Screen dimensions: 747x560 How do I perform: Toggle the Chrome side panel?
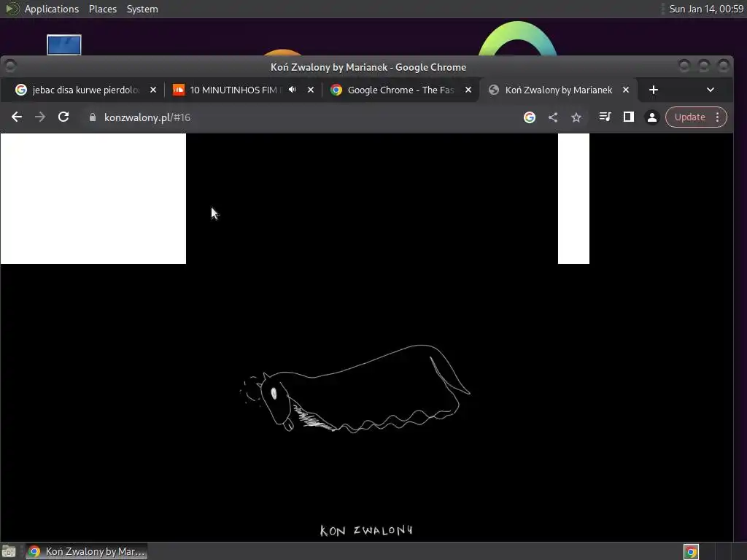[x=628, y=117]
